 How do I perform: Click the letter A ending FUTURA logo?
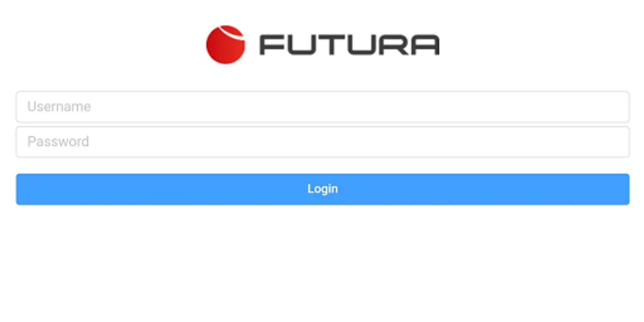point(425,45)
